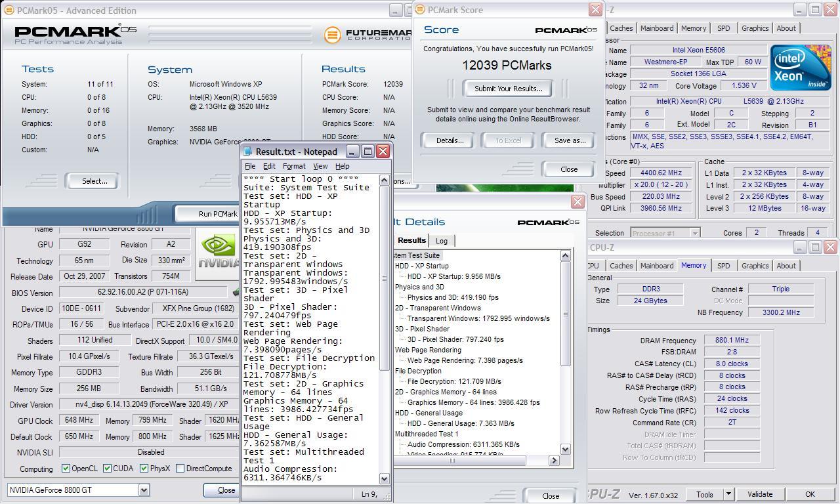The height and width of the screenshot is (504, 840).
Task: Click the BIOS save icon beside BIOS Version
Action: 236,293
